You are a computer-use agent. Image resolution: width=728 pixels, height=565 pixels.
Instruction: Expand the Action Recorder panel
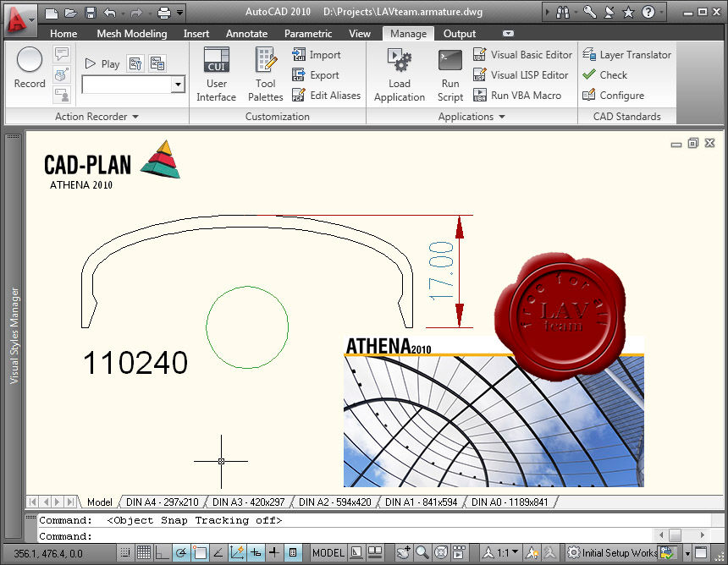pos(97,117)
